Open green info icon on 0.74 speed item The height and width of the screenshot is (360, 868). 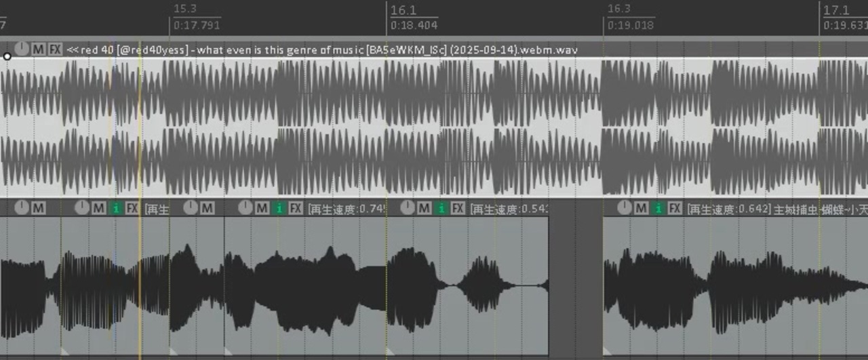tap(279, 208)
